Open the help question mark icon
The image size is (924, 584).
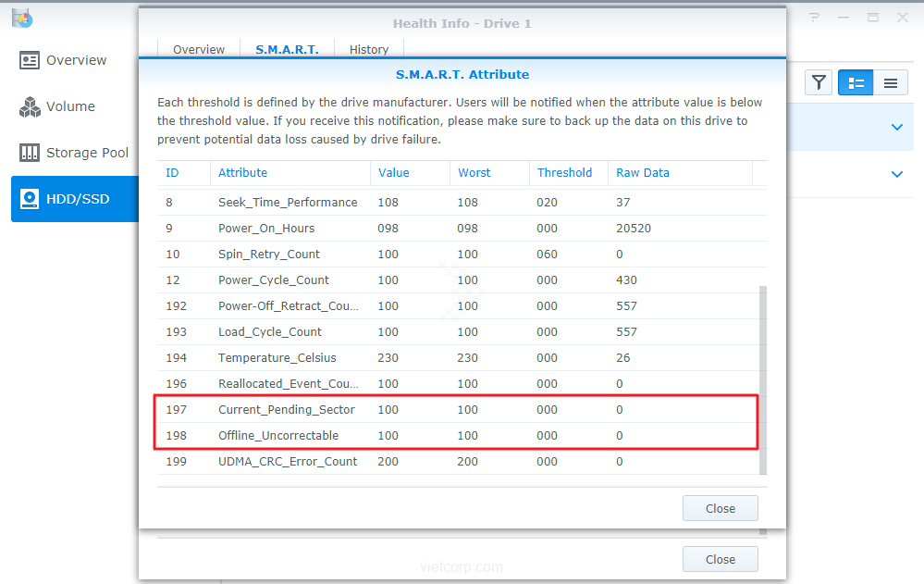point(814,18)
